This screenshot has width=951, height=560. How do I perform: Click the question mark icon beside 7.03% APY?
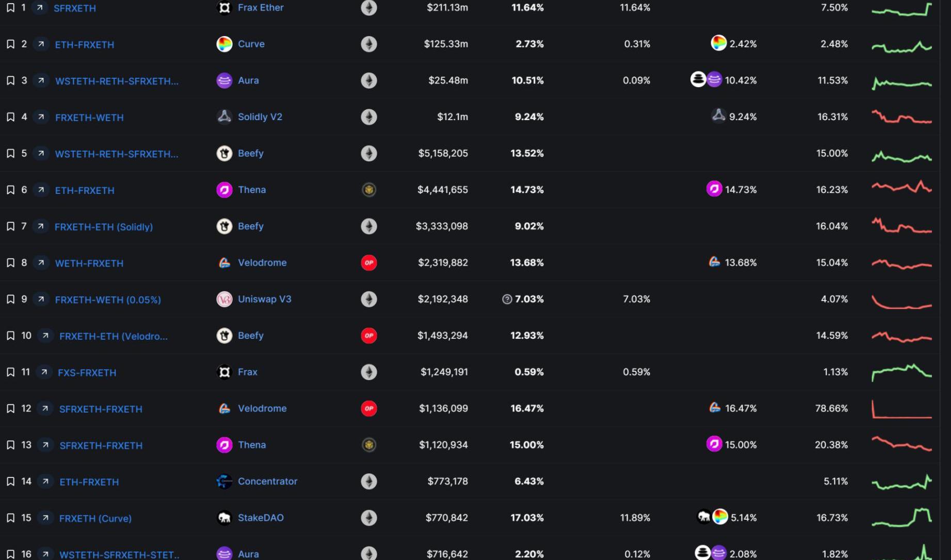click(x=507, y=299)
